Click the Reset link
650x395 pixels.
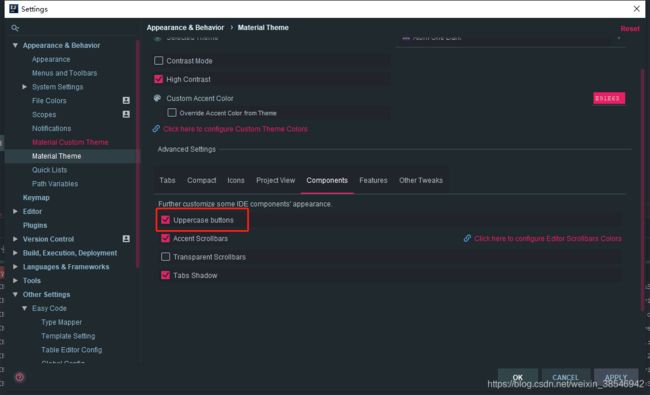(630, 29)
